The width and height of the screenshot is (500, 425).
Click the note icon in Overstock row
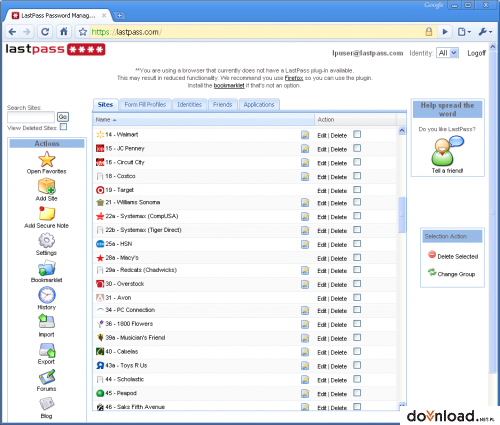pos(305,284)
